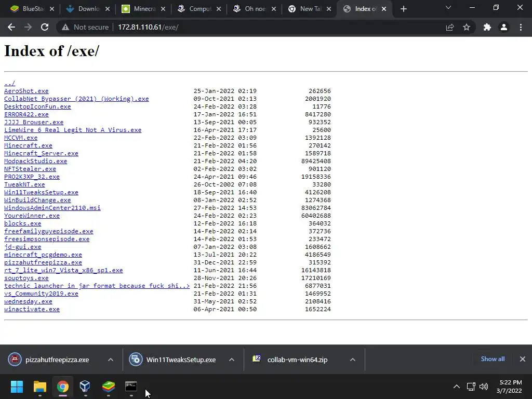Image resolution: width=532 pixels, height=399 pixels.
Task: Open the tab search dropdown arrow
Action: (448, 7)
